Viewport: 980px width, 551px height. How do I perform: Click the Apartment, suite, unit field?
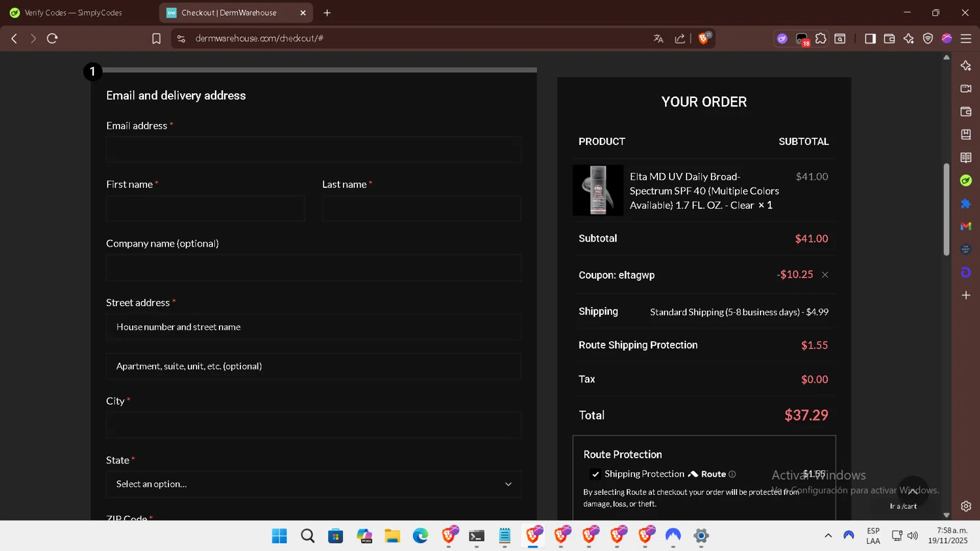pyautogui.click(x=314, y=366)
